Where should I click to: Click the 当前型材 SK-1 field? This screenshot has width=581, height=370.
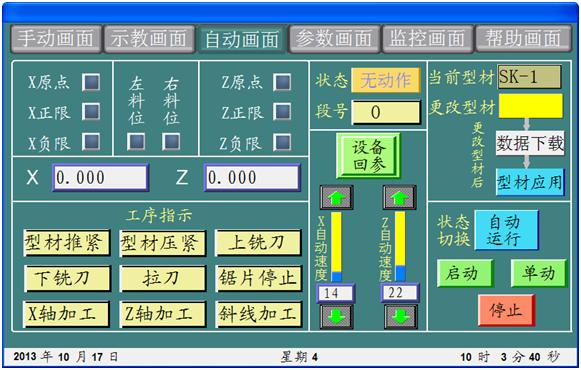(529, 77)
